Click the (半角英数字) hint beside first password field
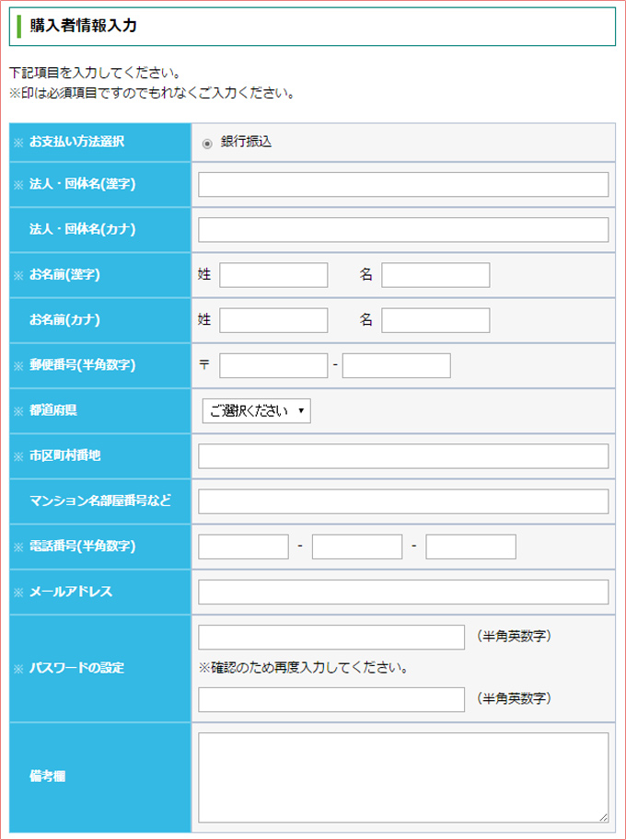The width and height of the screenshot is (626, 840). tap(514, 637)
